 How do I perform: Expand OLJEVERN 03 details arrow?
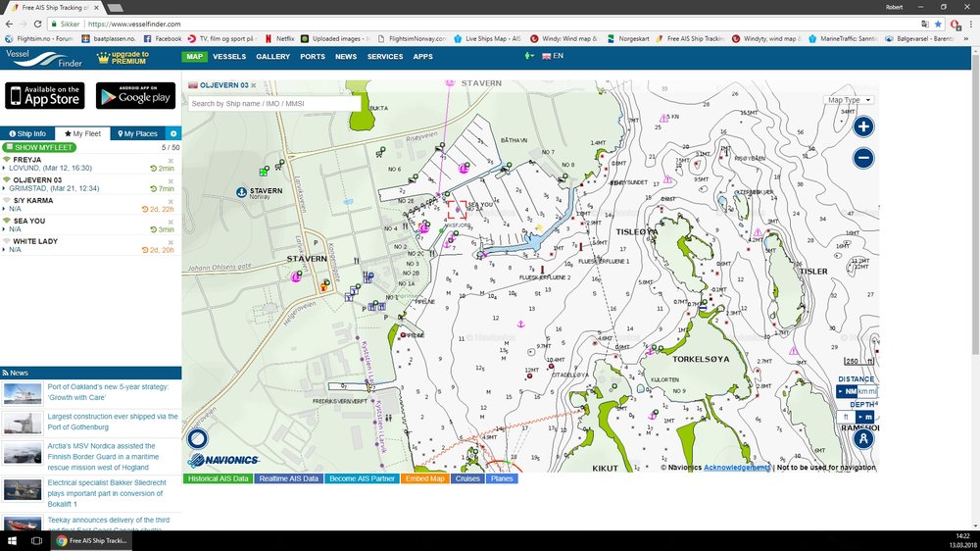pyautogui.click(x=4, y=188)
